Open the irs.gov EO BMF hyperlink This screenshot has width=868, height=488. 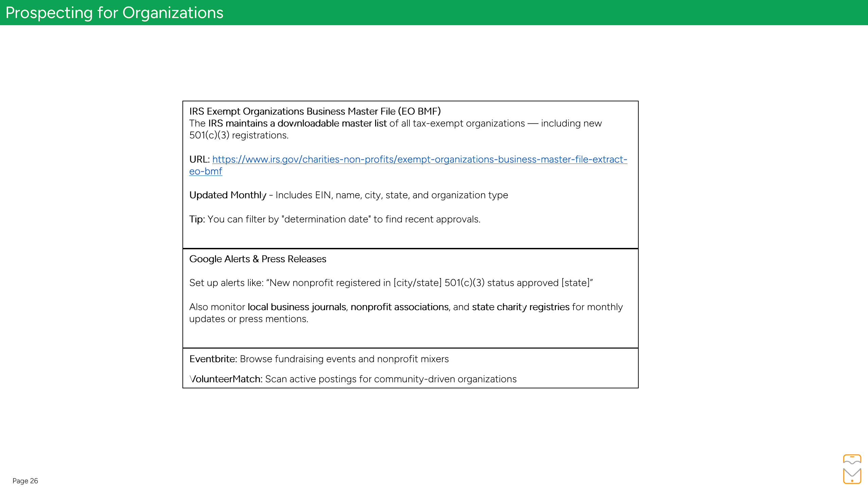coord(419,159)
